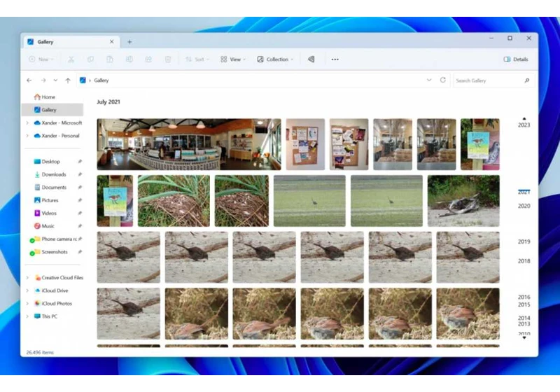
Task: Click the timeline scroll down arrow
Action: pos(524,337)
